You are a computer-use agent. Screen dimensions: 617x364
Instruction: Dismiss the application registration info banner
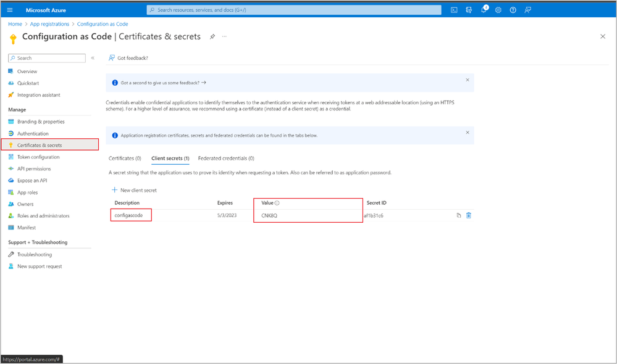pos(468,133)
